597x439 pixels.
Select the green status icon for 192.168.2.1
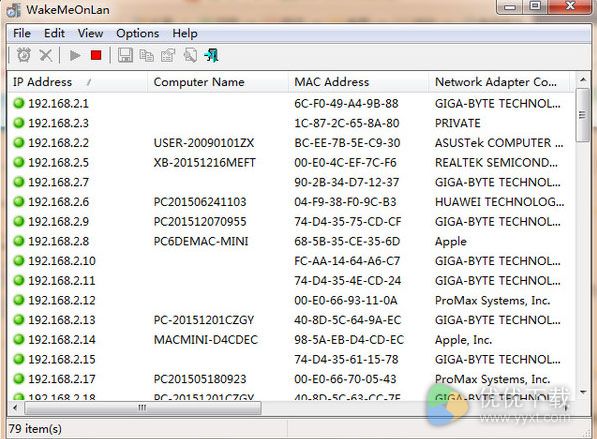tap(19, 103)
